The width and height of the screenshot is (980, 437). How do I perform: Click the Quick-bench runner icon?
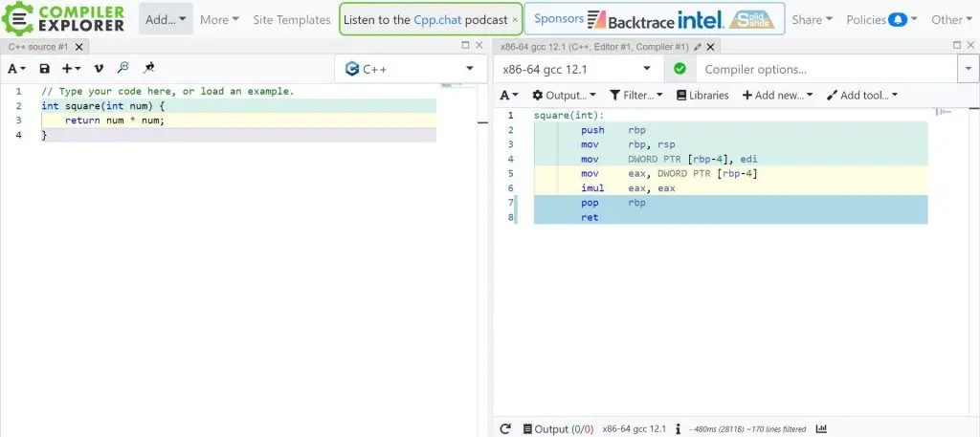(148, 68)
